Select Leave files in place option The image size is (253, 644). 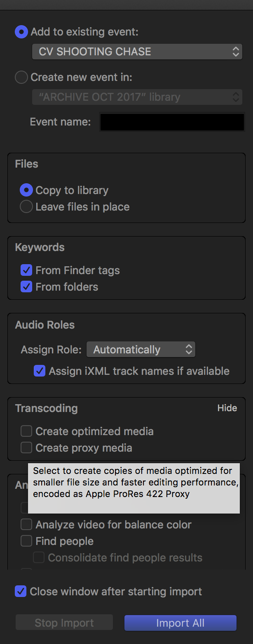(26, 207)
